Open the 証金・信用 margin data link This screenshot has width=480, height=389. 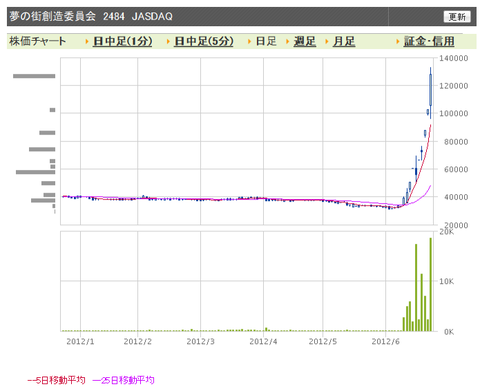tap(429, 41)
